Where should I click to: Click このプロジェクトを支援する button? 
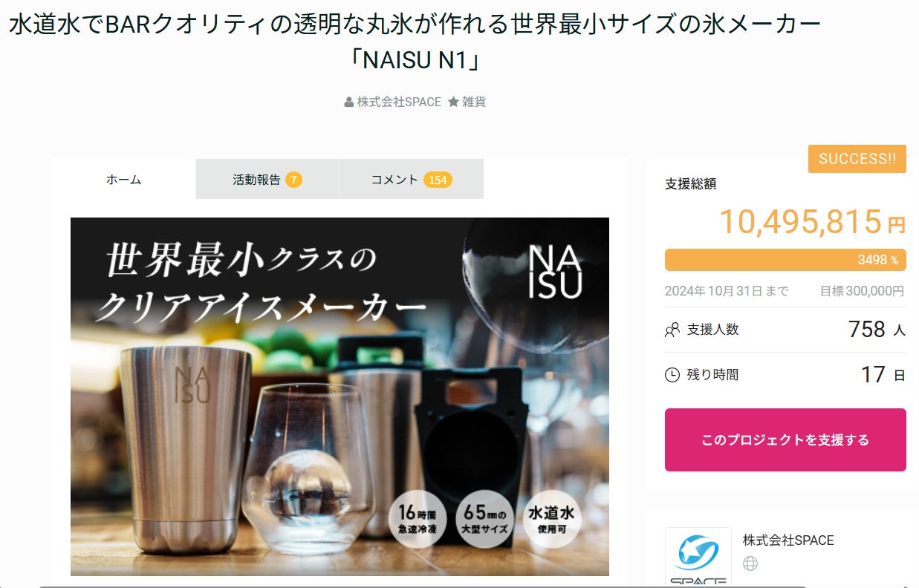coord(785,440)
